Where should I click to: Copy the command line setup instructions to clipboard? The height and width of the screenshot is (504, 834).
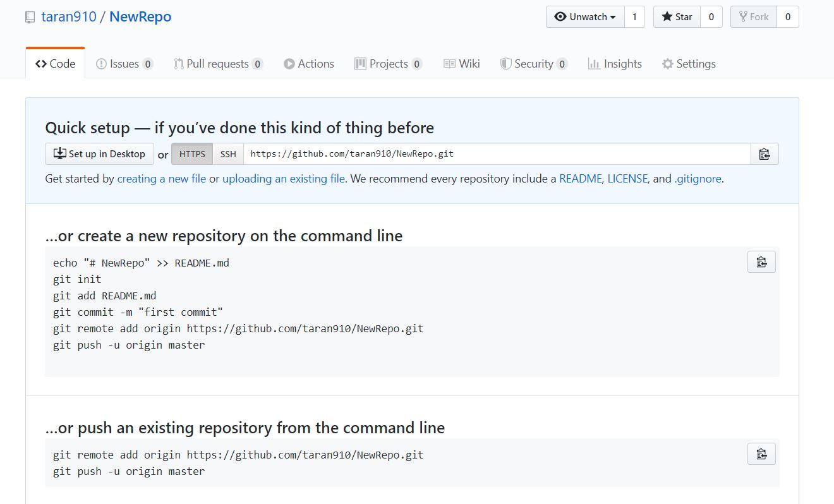click(761, 261)
